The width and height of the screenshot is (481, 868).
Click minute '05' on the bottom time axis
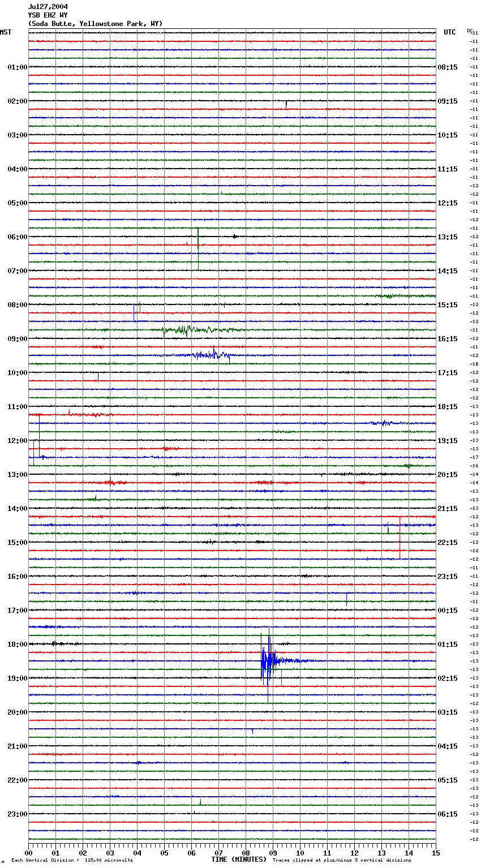(x=164, y=853)
